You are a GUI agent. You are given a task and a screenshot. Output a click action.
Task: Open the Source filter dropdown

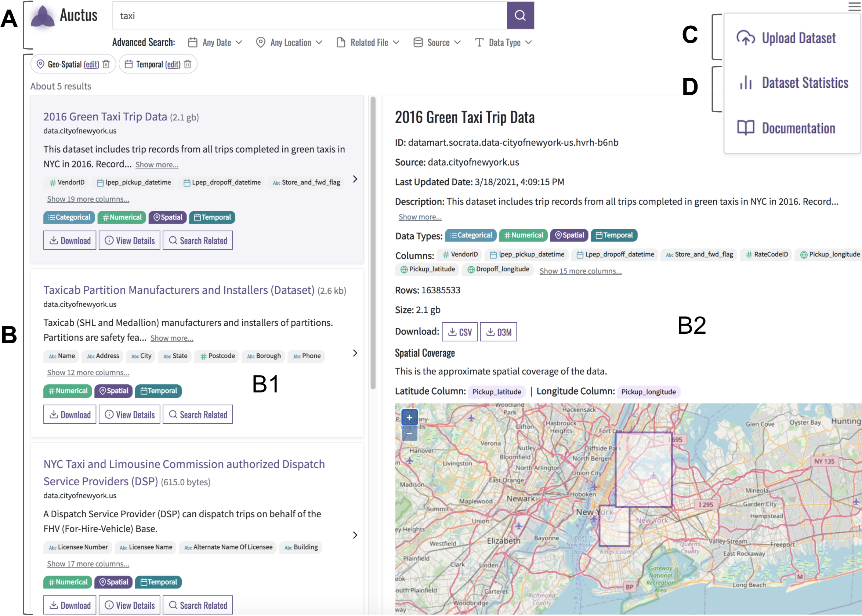(x=437, y=43)
